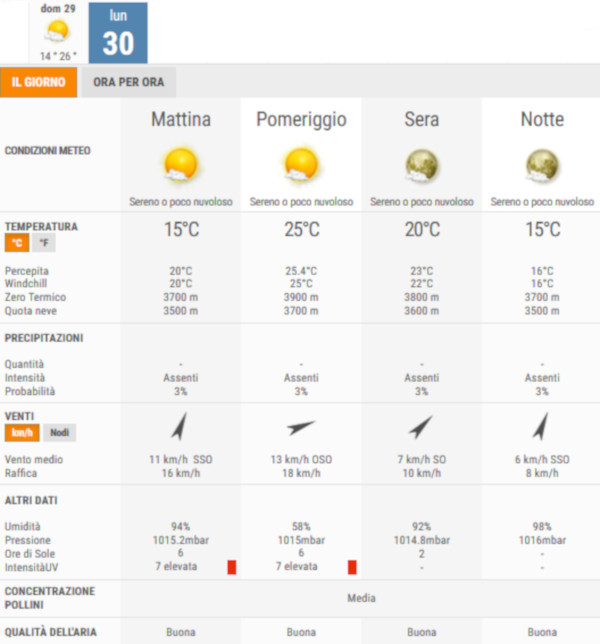Click the Pomeriggio sun weather icon
This screenshot has width=600, height=644.
pos(301,165)
